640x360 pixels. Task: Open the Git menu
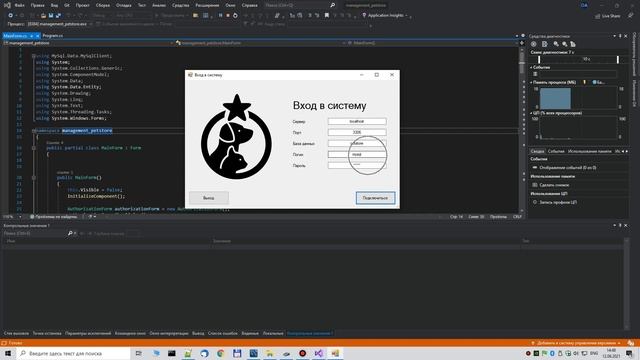67,5
